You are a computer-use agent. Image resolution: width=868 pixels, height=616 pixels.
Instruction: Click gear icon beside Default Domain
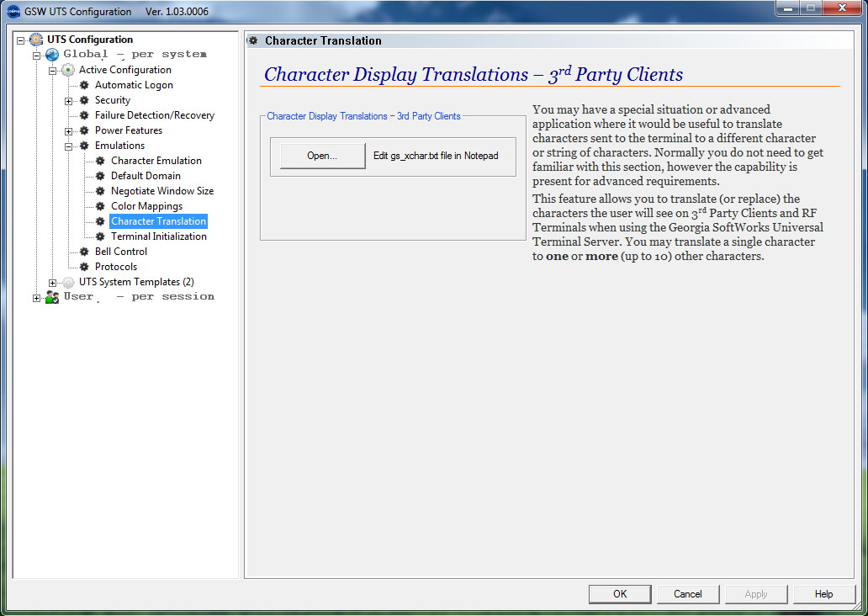pyautogui.click(x=100, y=176)
